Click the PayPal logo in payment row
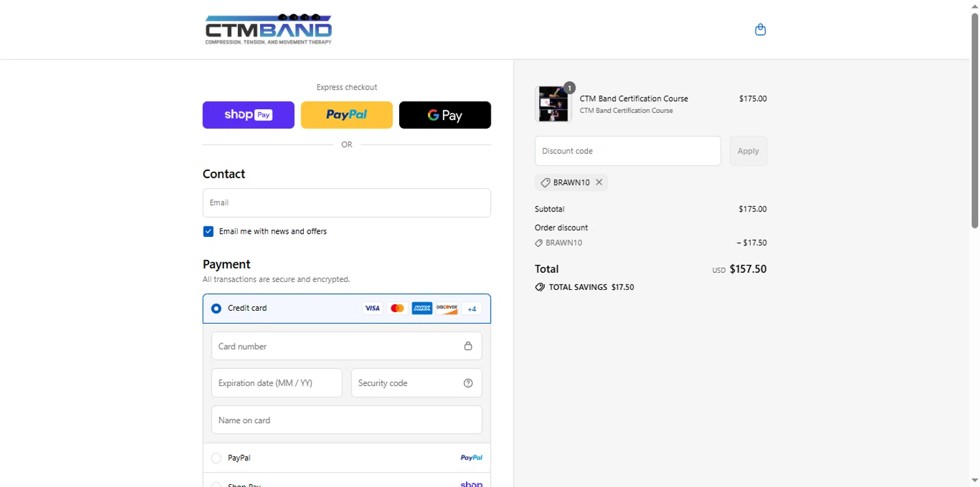980x487 pixels. pyautogui.click(x=471, y=458)
